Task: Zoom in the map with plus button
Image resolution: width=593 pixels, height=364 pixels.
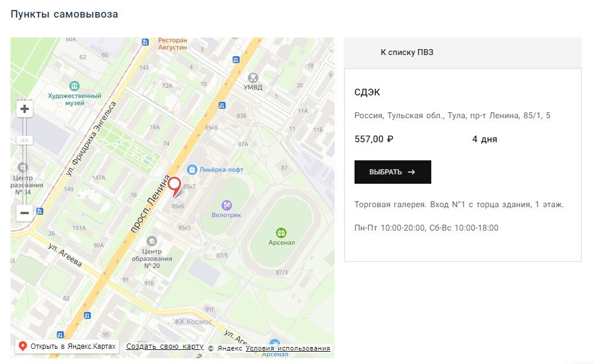Action: pyautogui.click(x=25, y=109)
